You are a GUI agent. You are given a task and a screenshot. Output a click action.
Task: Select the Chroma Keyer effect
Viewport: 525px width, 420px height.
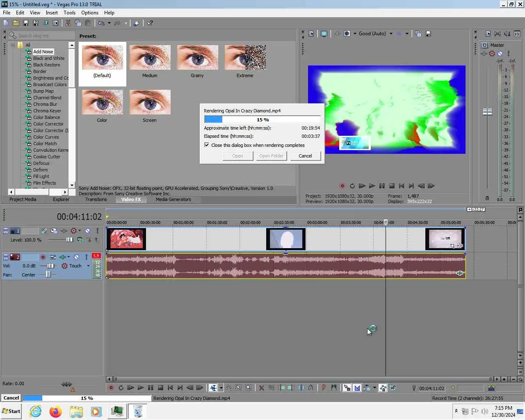(x=47, y=111)
